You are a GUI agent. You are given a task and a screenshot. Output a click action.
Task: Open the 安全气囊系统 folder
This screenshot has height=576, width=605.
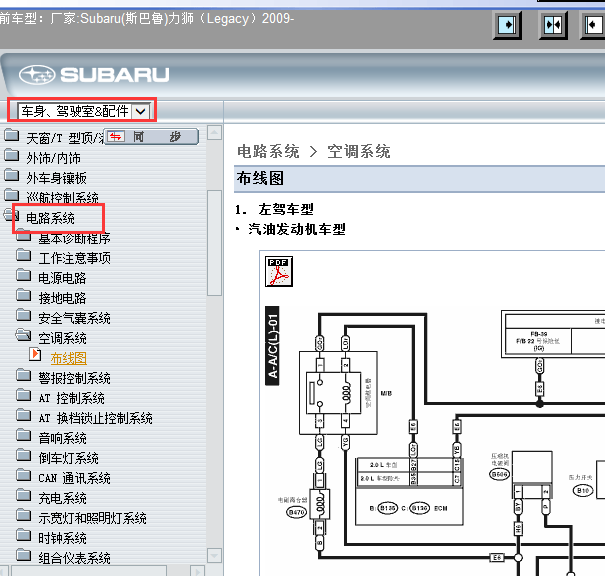click(74, 318)
